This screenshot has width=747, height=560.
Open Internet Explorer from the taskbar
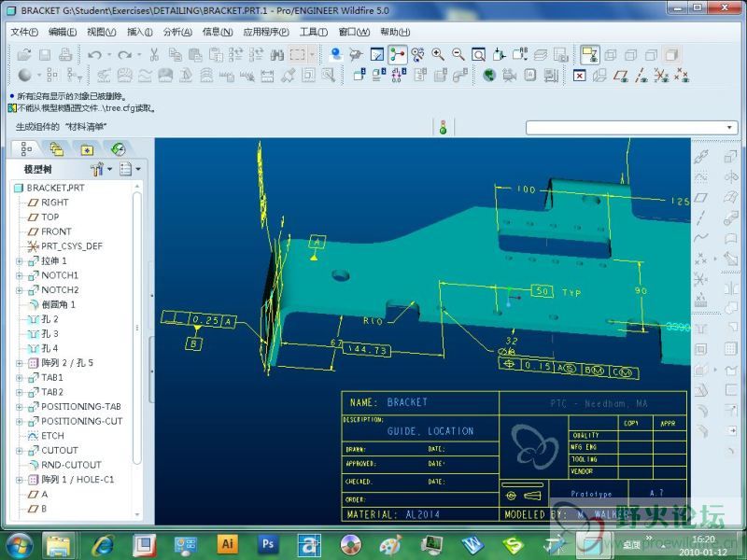click(104, 545)
